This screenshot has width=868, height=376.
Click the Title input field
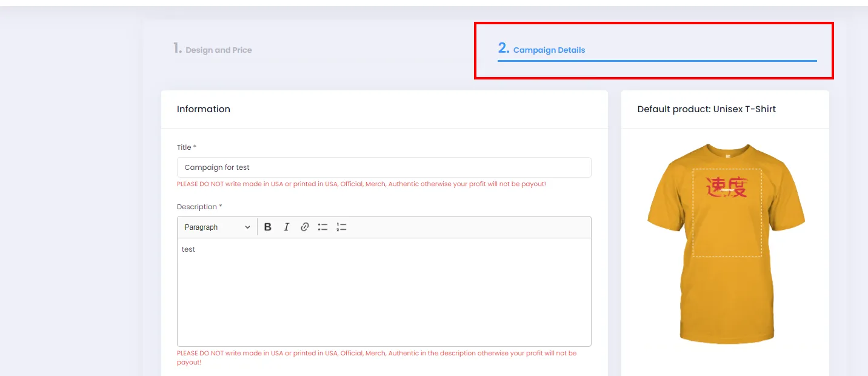pos(384,167)
